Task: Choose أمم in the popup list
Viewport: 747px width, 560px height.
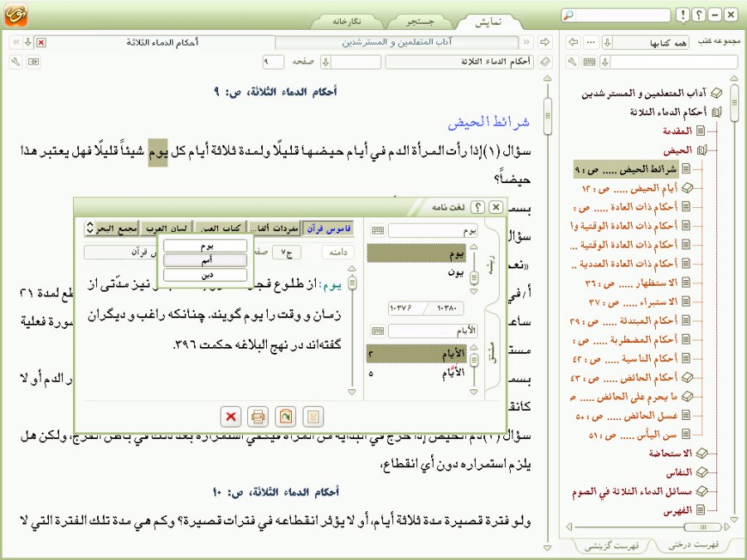Action: pos(206,260)
